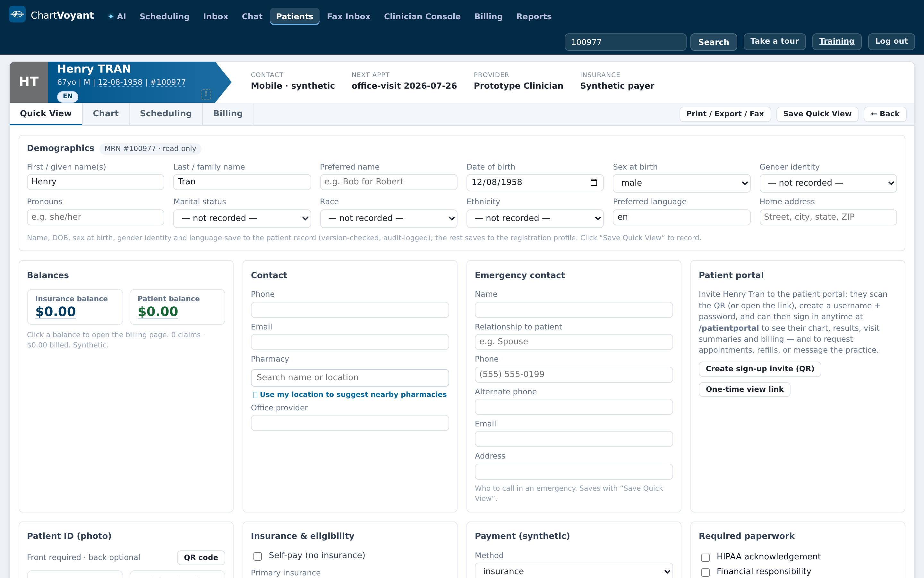Screen dimensions: 924x578
Task: Open the Inbox menu item
Action: (216, 16)
